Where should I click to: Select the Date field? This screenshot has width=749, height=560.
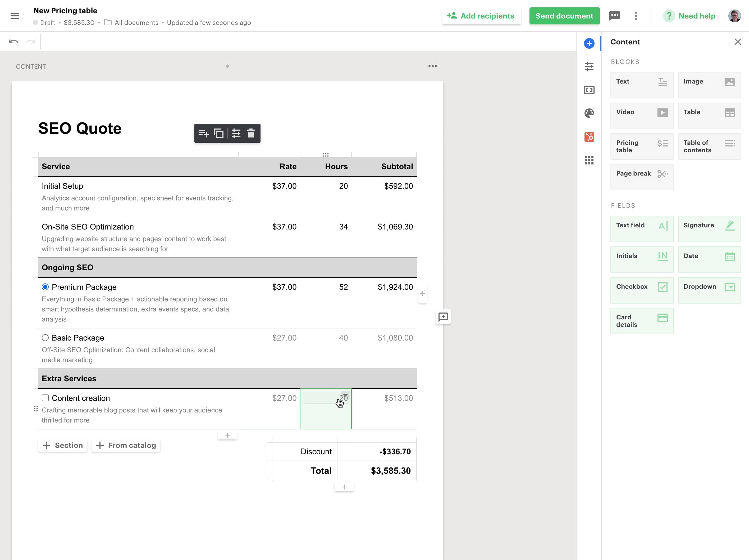click(x=709, y=260)
